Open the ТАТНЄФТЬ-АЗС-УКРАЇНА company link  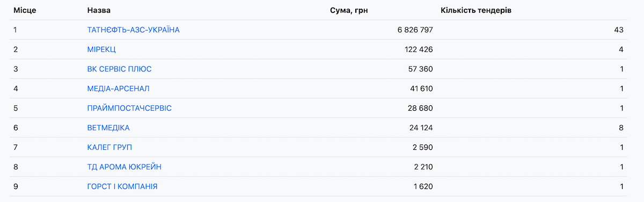point(133,30)
